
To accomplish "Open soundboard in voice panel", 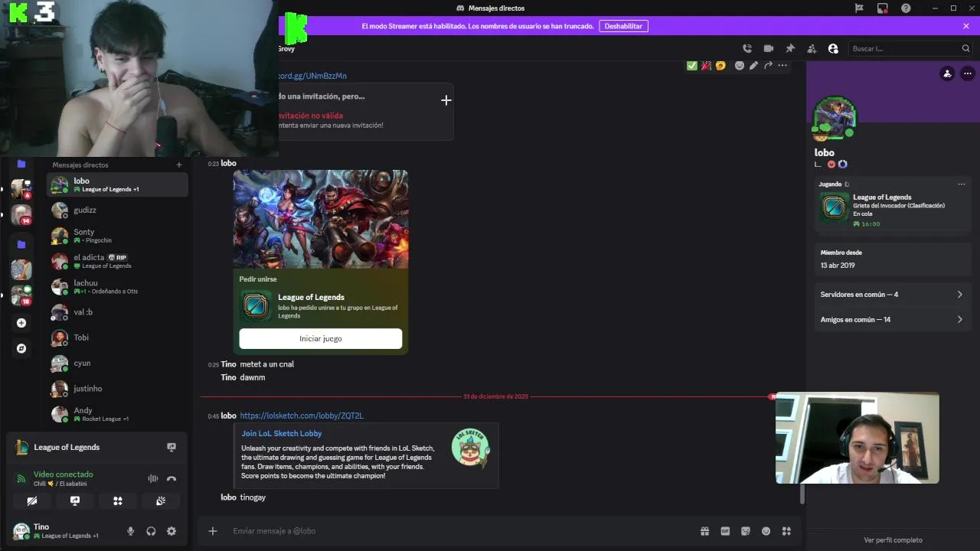I will click(161, 501).
